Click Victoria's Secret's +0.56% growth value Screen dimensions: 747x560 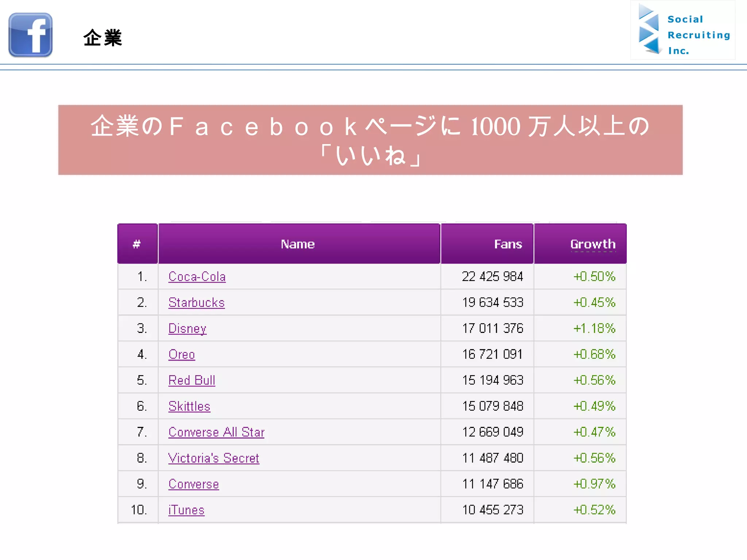tap(594, 458)
